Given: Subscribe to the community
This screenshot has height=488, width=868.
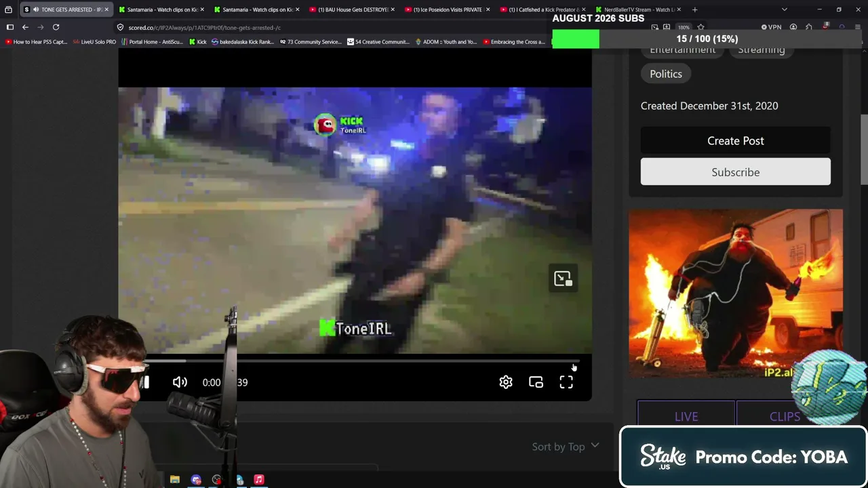Looking at the screenshot, I should pyautogui.click(x=736, y=172).
